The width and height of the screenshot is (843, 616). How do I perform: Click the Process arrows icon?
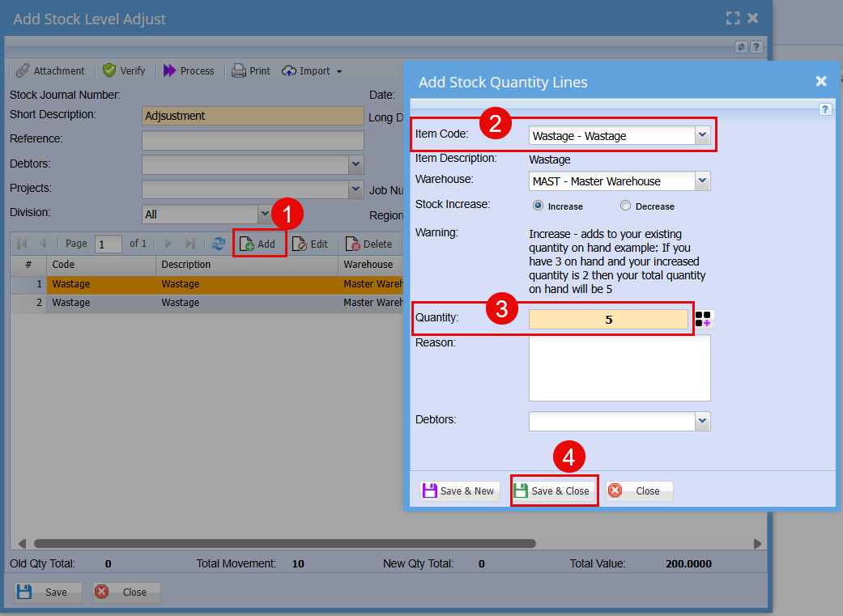pos(169,71)
